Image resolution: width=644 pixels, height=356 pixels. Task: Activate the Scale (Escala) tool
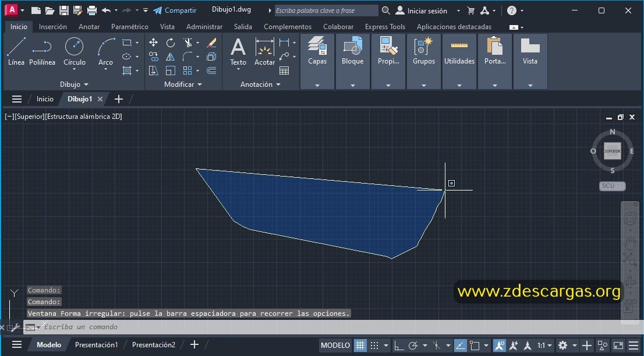(171, 71)
